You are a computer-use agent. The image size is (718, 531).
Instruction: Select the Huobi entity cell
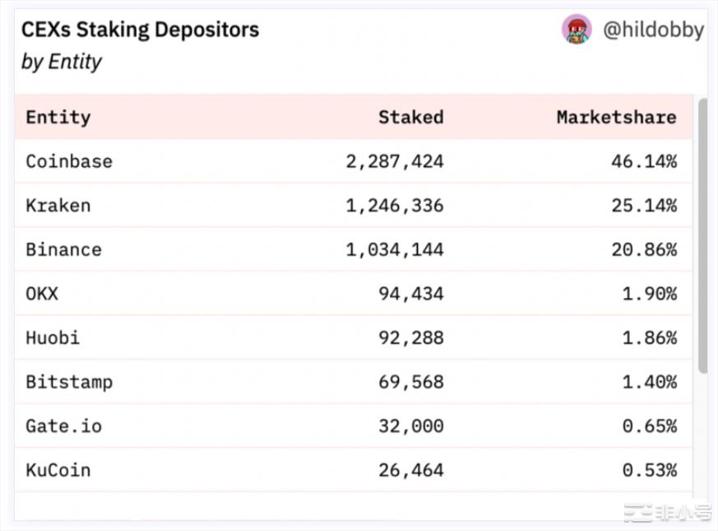[53, 337]
